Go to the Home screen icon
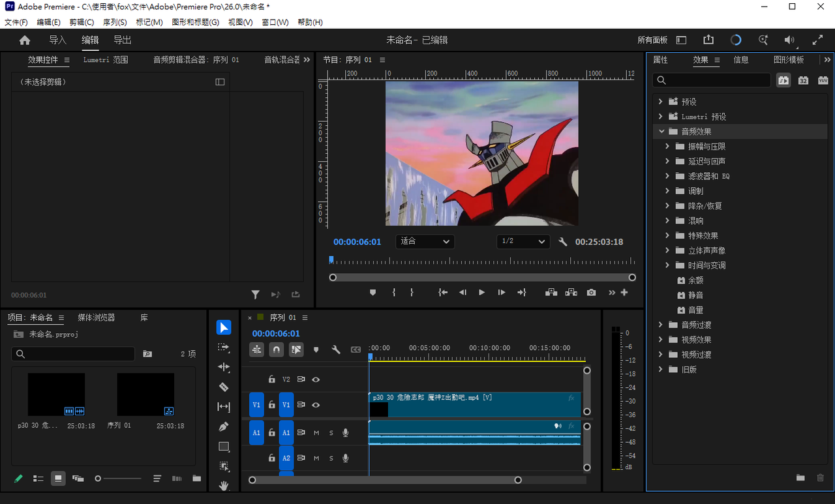835x504 pixels. tap(25, 40)
